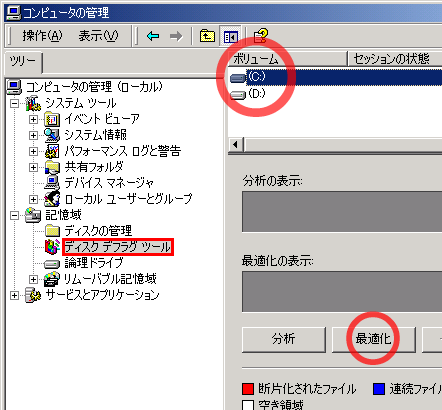Open the 表示(V) menu
The height and width of the screenshot is (410, 442).
tap(98, 36)
